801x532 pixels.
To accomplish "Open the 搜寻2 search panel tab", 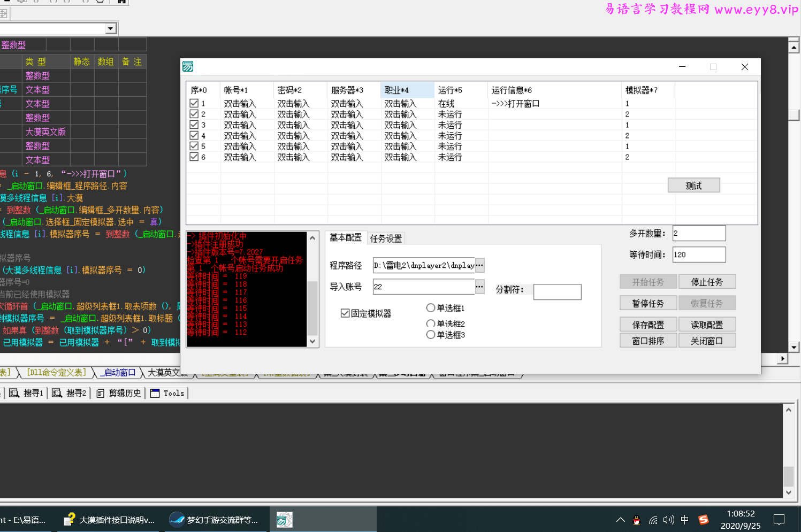I will click(x=69, y=394).
